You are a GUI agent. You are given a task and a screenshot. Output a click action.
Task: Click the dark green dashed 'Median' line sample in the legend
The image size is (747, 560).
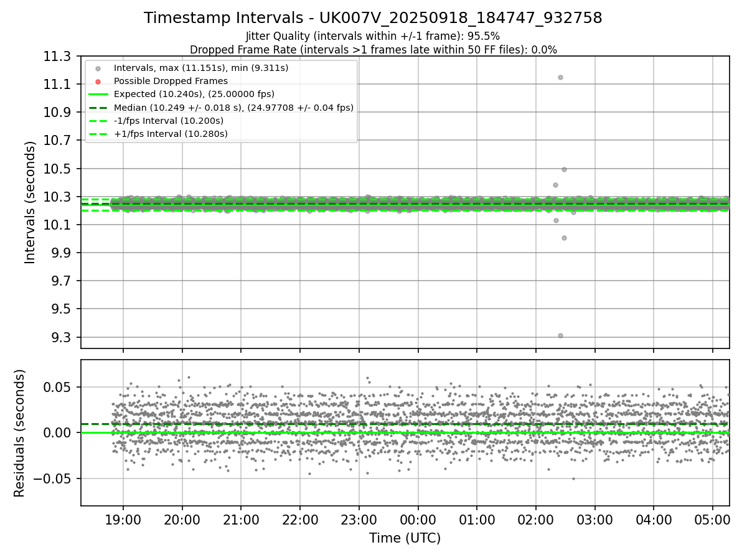point(98,108)
